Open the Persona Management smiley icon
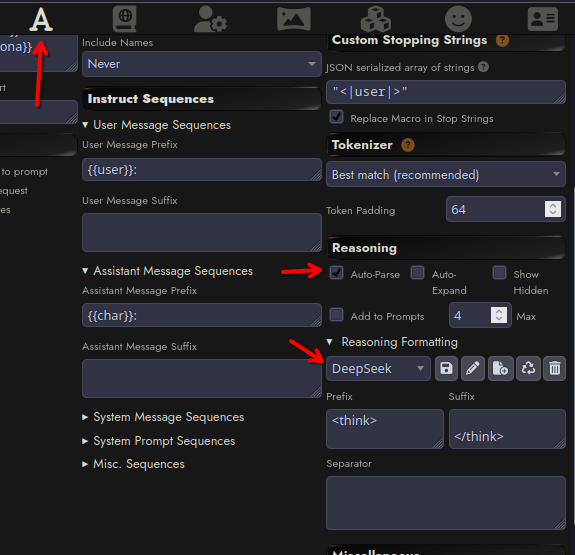 458,19
